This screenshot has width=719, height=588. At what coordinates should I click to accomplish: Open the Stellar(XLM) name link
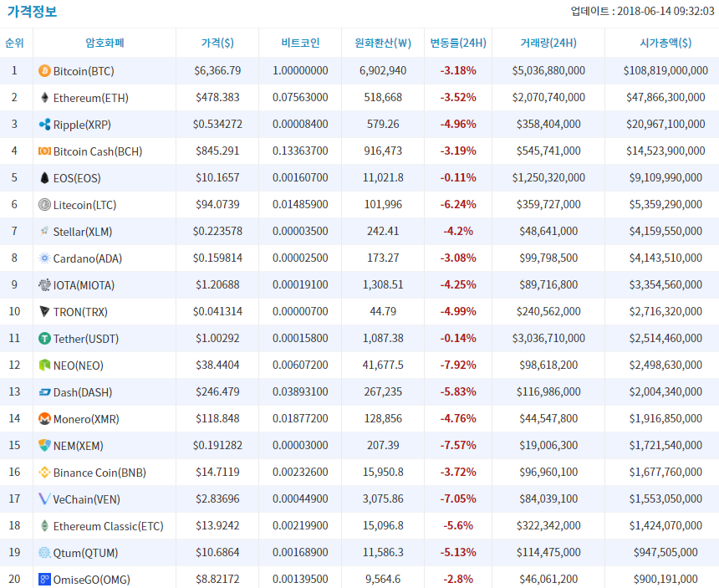pos(83,232)
